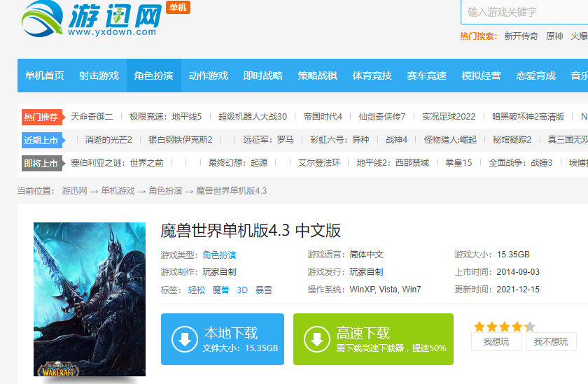Image resolution: width=588 pixels, height=384 pixels.
Task: Open the 恋爱育成 nav tab
Action: pyautogui.click(x=536, y=76)
